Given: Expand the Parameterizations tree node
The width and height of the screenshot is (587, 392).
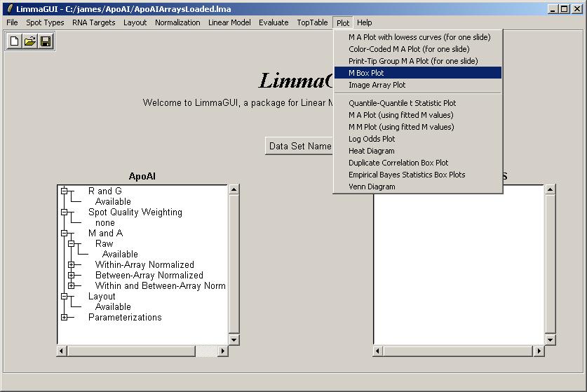Looking at the screenshot, I should (x=65, y=318).
